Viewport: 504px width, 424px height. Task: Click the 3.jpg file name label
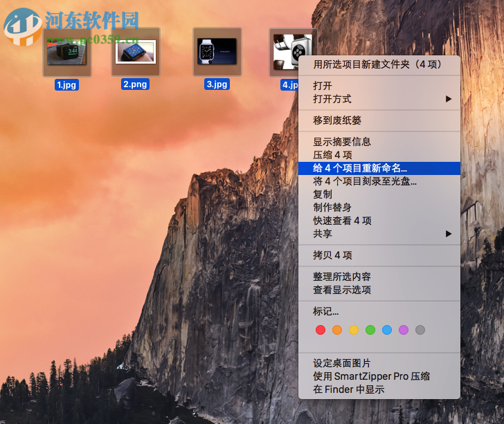click(217, 84)
